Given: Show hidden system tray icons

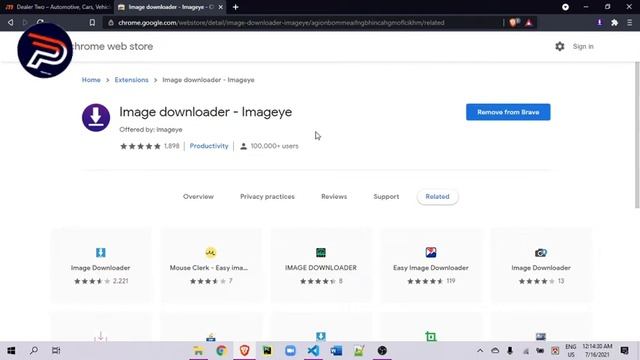Looking at the screenshot, I should (x=480, y=351).
